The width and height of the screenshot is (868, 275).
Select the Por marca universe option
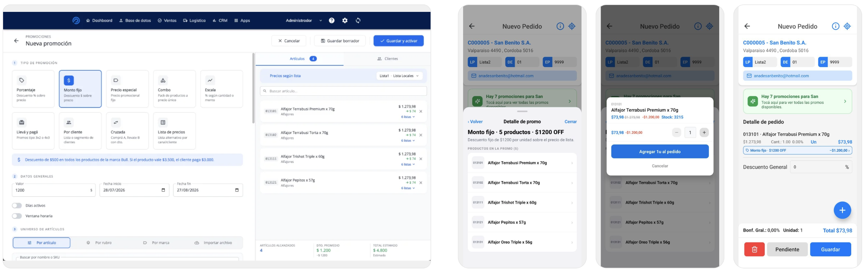(x=156, y=243)
